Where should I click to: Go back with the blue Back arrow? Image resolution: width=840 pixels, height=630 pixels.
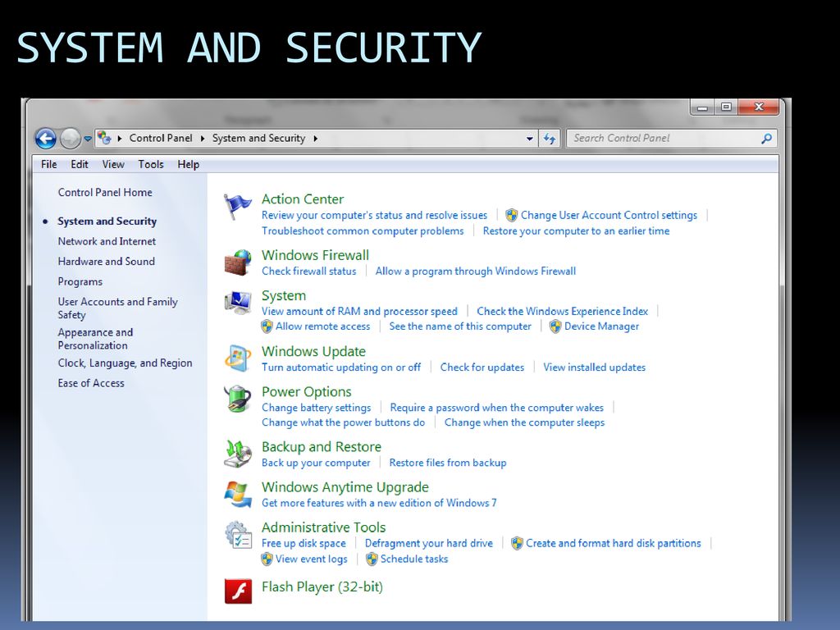point(46,138)
